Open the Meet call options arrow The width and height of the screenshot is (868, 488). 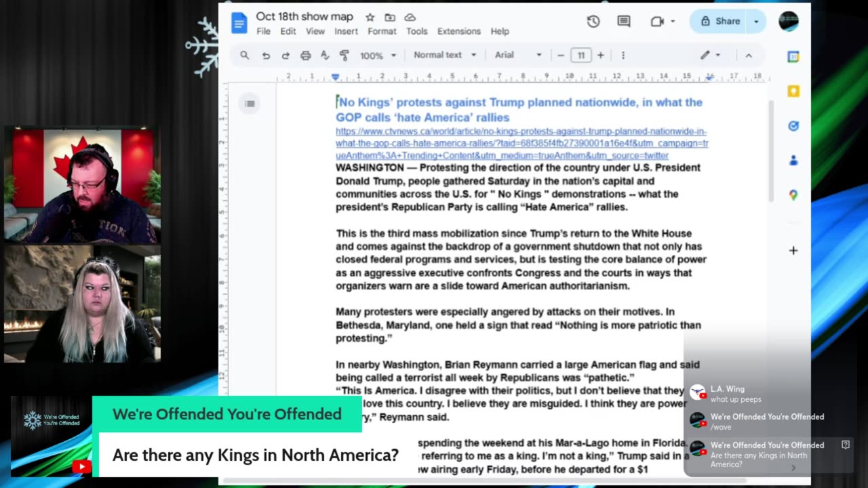tap(673, 21)
